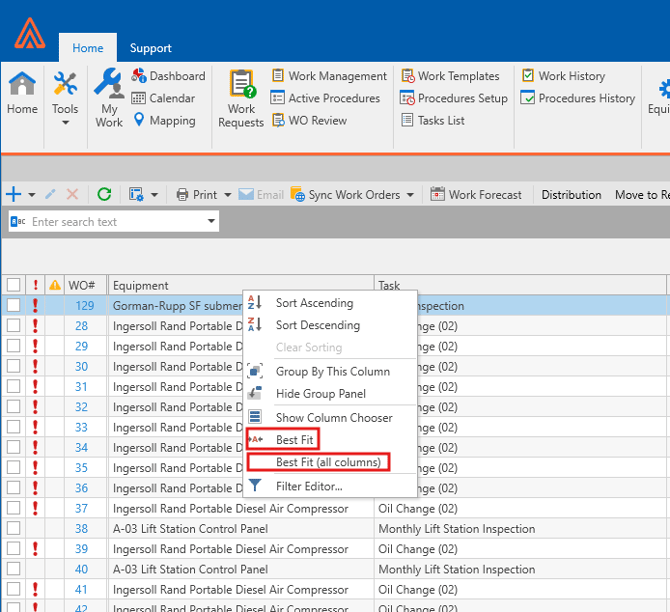This screenshot has height=612, width=670.
Task: Click the blue plus Add icon
Action: 13,195
